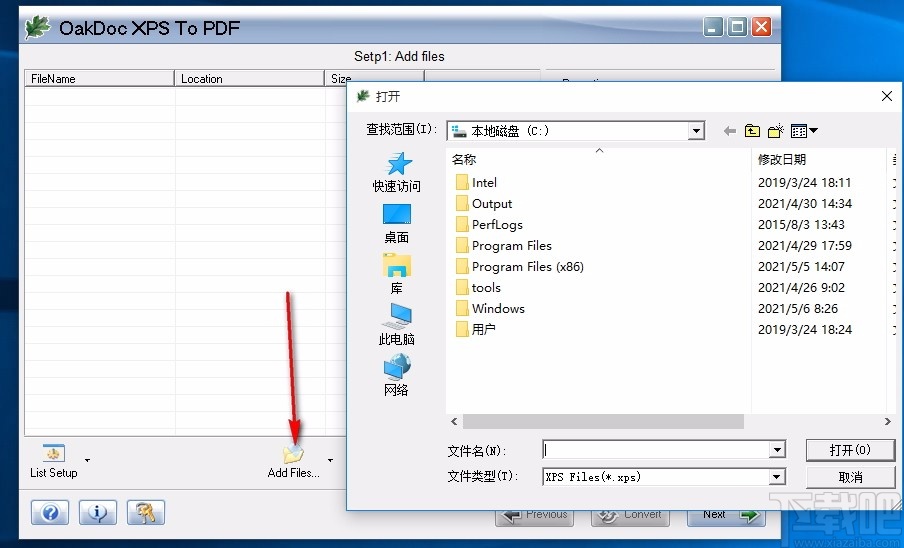Click the Output folder icon

coord(461,203)
